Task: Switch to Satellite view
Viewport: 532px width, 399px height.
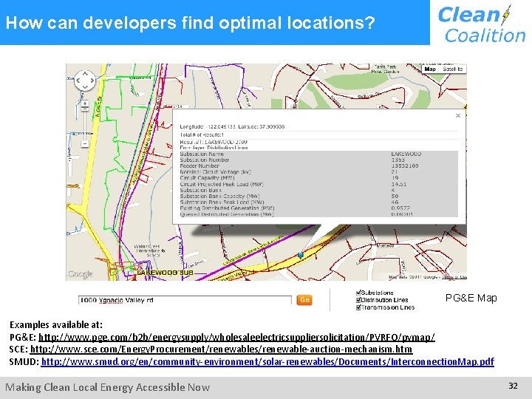Action: [452, 69]
